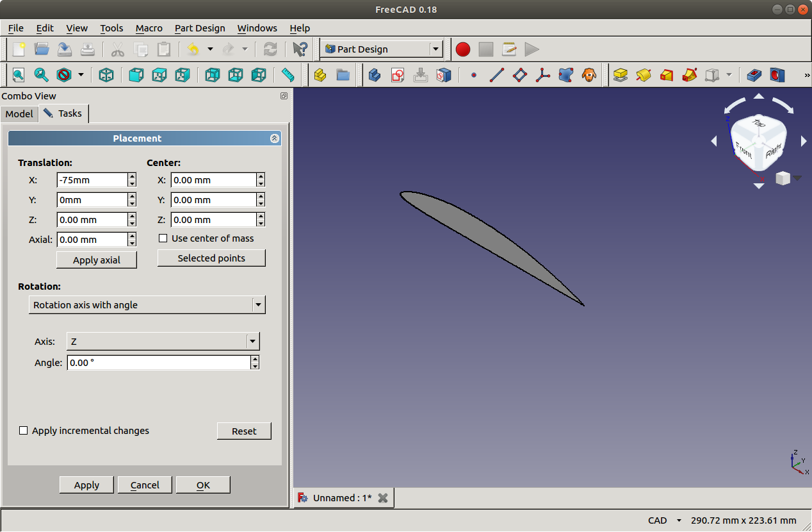Click the Cancel button

pyautogui.click(x=145, y=485)
